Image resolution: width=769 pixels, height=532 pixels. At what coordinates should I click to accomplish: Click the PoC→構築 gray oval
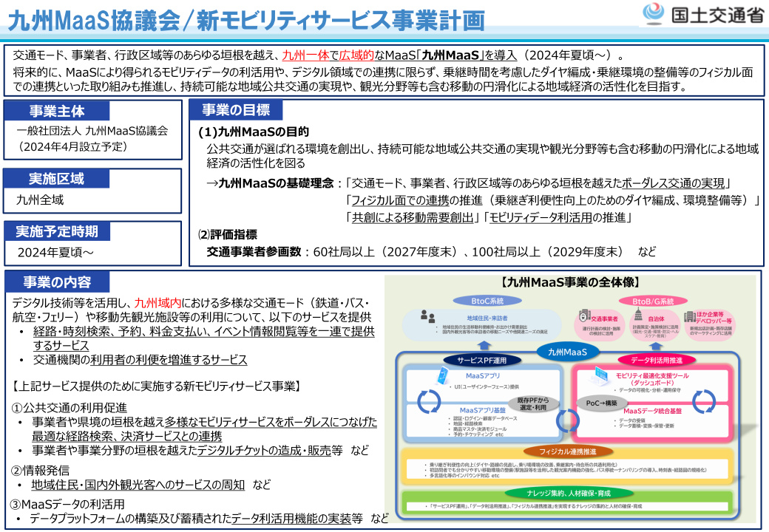(x=602, y=403)
